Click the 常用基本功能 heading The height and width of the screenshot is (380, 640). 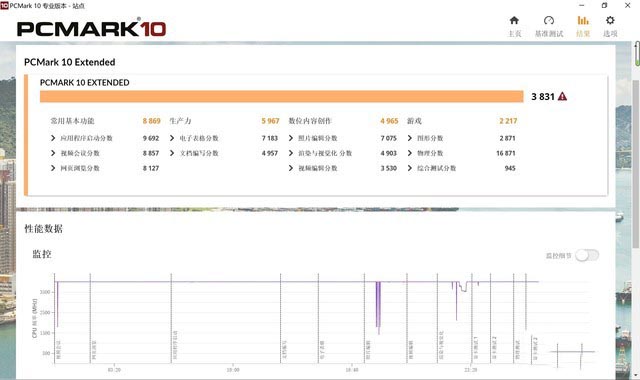coord(72,121)
